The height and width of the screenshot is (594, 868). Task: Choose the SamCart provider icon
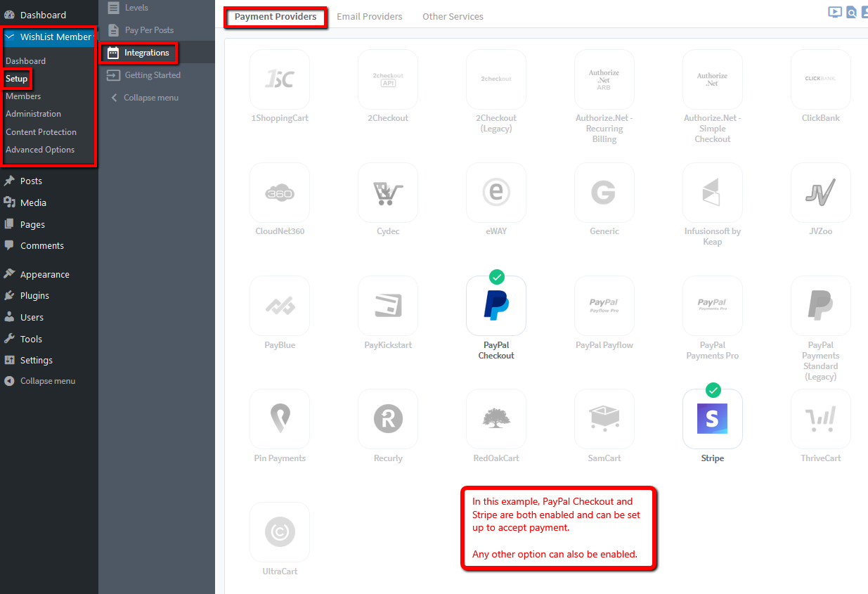point(604,419)
